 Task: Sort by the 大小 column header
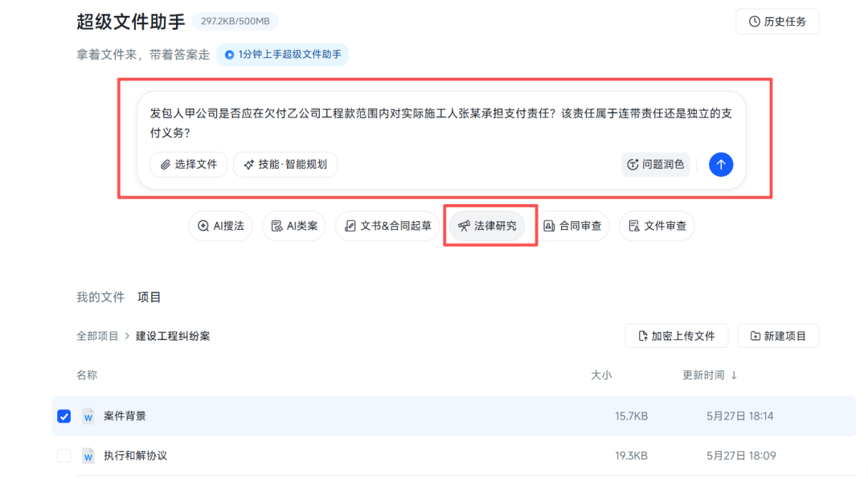601,375
